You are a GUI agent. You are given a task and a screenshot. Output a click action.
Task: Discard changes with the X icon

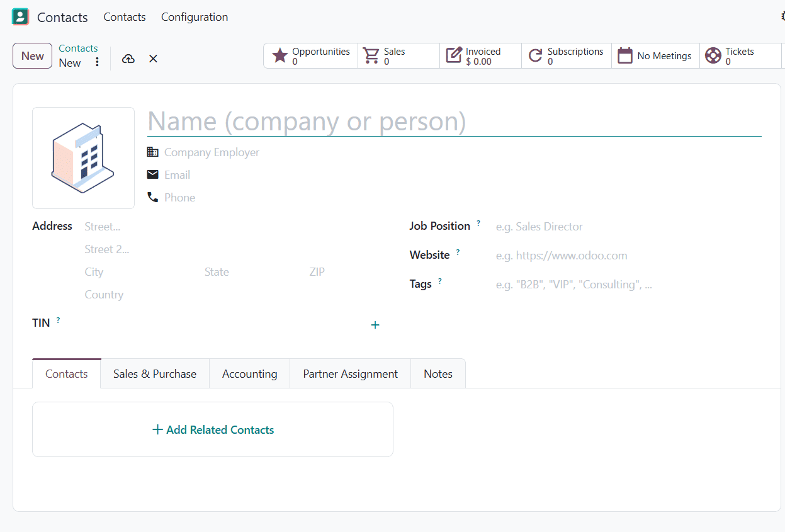[x=153, y=59]
